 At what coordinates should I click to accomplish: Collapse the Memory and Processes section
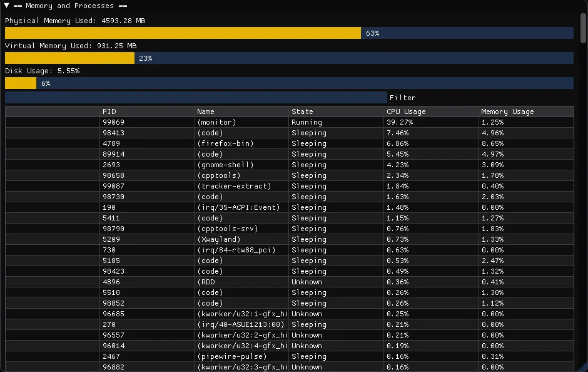pos(7,6)
